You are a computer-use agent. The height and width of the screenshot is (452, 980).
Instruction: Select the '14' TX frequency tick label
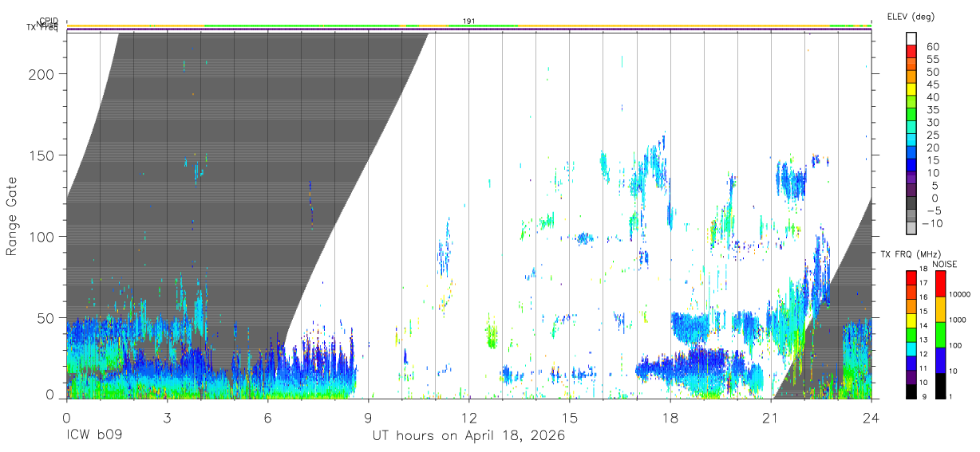[925, 327]
